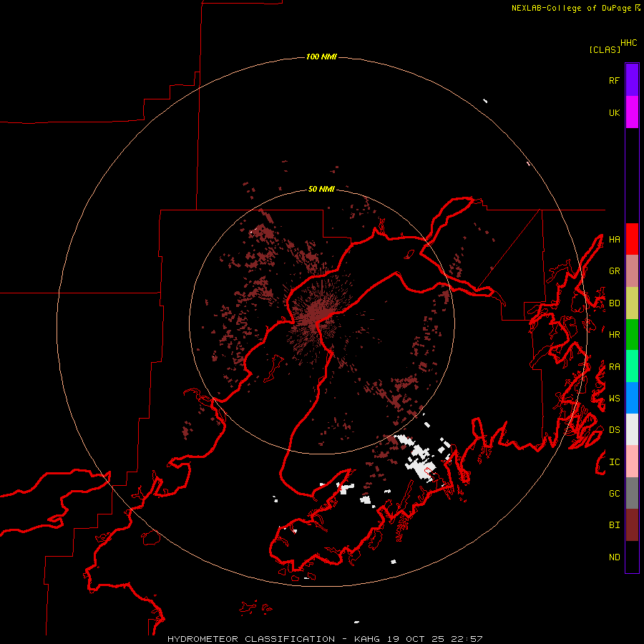The height and width of the screenshot is (644, 644).
Task: Click the GR legend label
Action: point(614,271)
